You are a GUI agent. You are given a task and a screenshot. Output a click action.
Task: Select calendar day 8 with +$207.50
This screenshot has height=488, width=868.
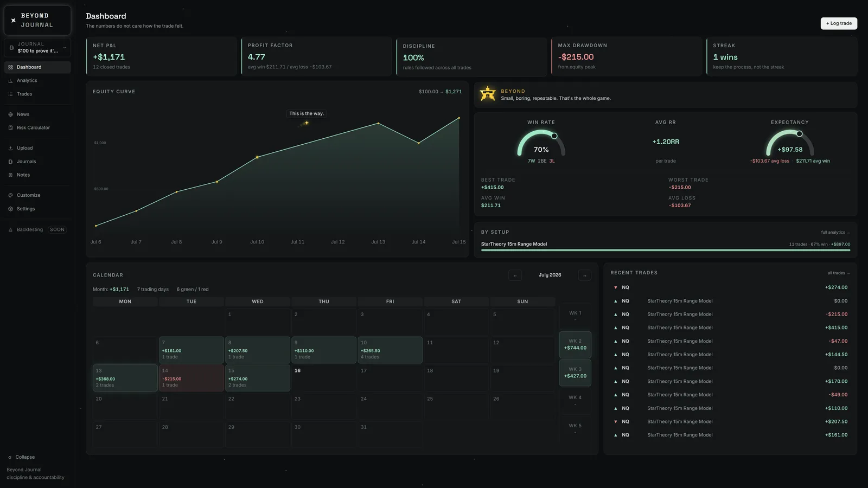258,350
